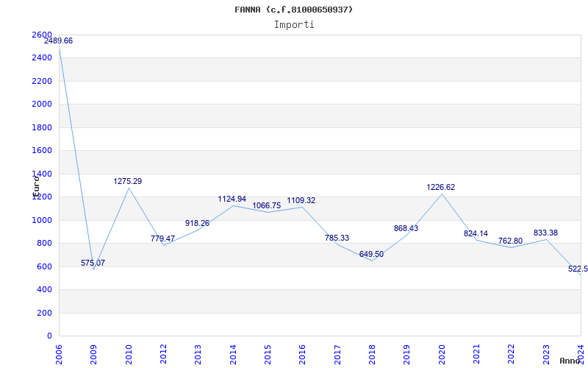Click the 2489.66 data label
588x368 pixels.
[x=58, y=41]
